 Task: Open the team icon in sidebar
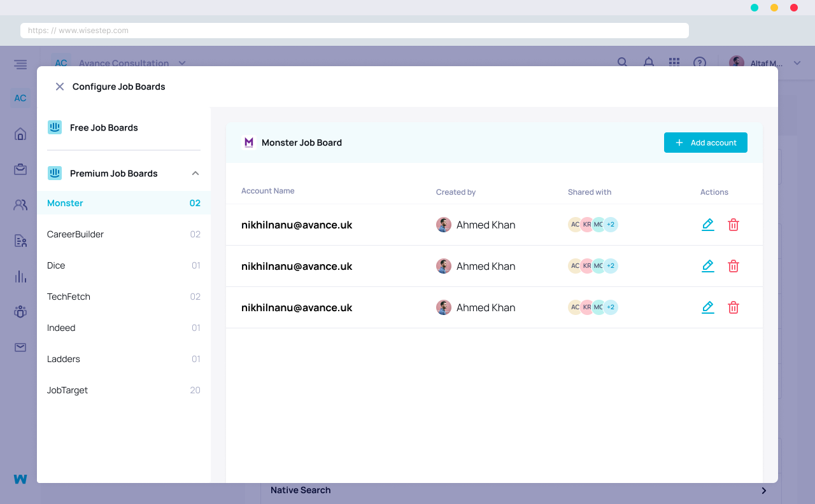point(20,312)
